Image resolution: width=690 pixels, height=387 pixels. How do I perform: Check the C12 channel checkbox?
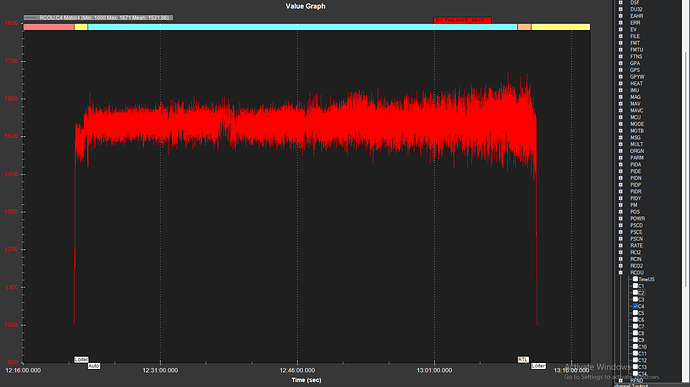[635, 360]
